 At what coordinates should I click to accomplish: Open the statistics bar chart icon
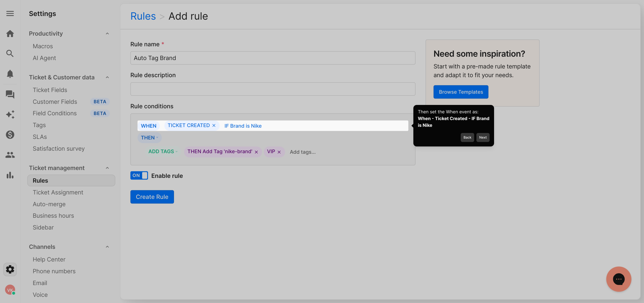click(x=10, y=175)
